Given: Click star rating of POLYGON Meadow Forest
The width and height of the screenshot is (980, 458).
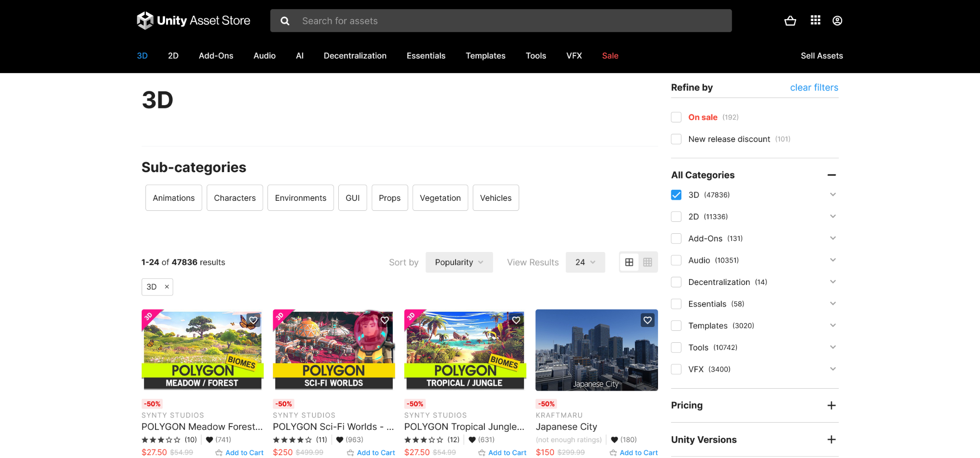Looking at the screenshot, I should click(161, 440).
